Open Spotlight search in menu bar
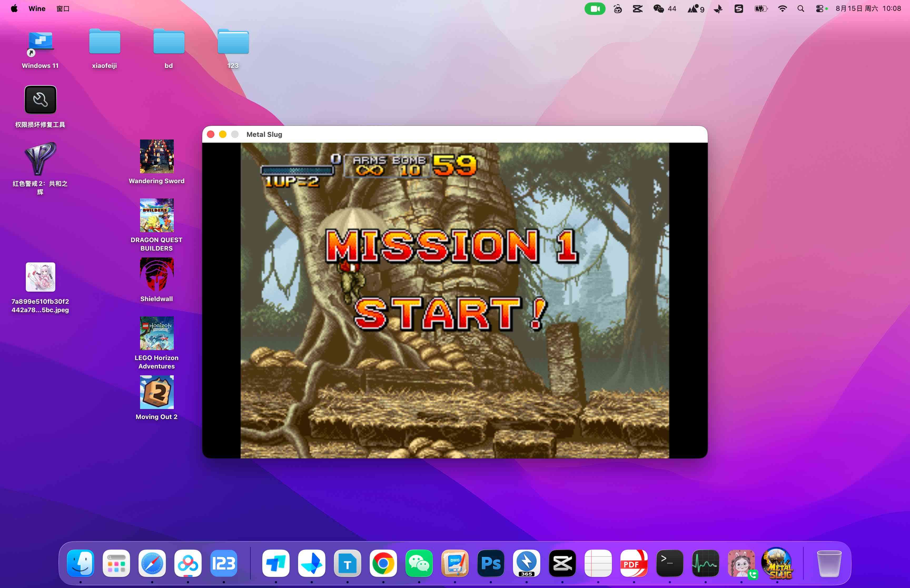This screenshot has width=910, height=588. [x=801, y=8]
